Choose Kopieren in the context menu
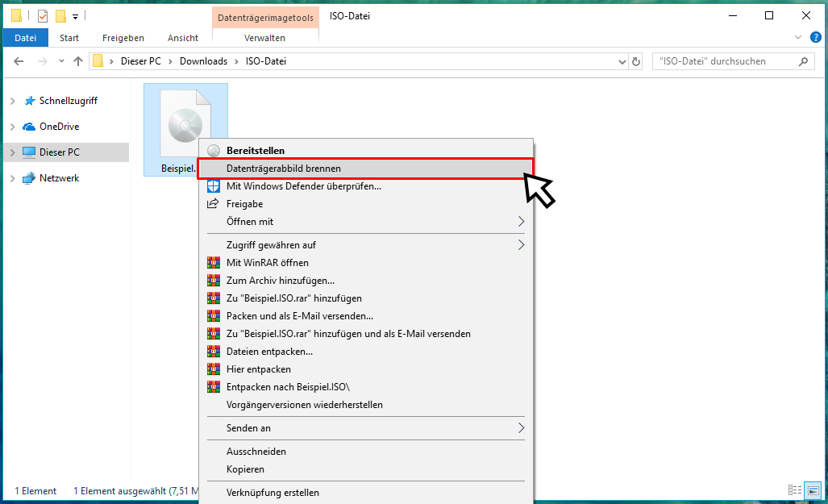 point(365,469)
